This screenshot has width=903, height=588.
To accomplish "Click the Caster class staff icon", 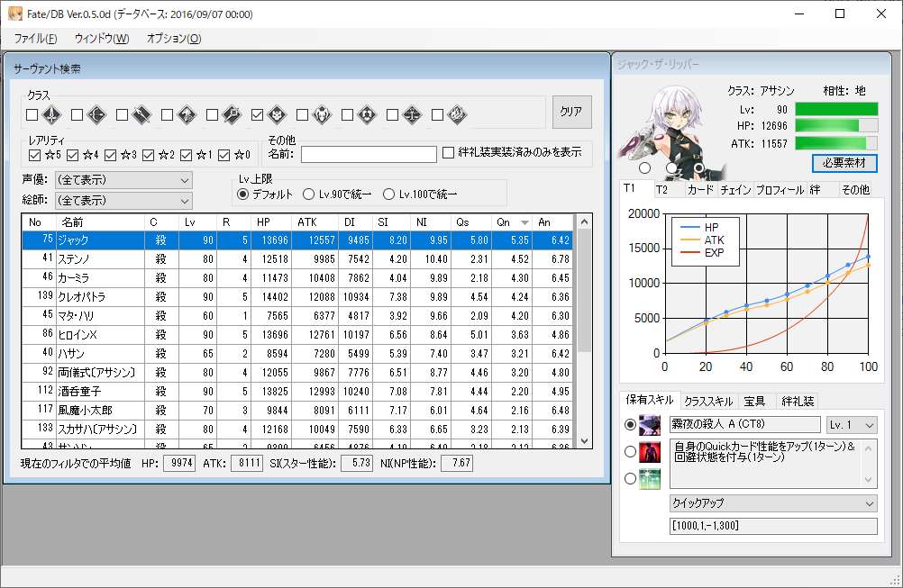I will coord(232,114).
